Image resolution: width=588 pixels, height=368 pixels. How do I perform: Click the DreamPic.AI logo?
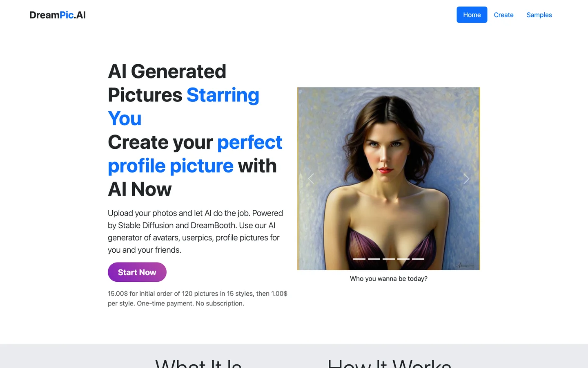pos(58,15)
